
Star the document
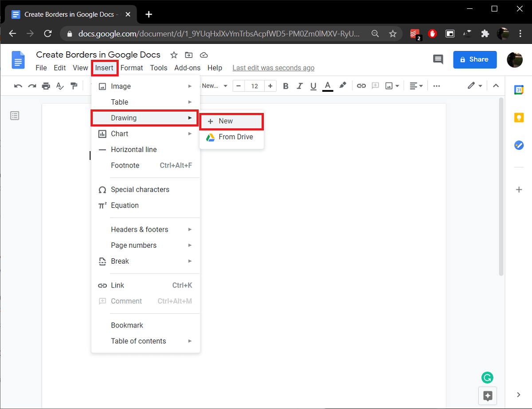[173, 55]
